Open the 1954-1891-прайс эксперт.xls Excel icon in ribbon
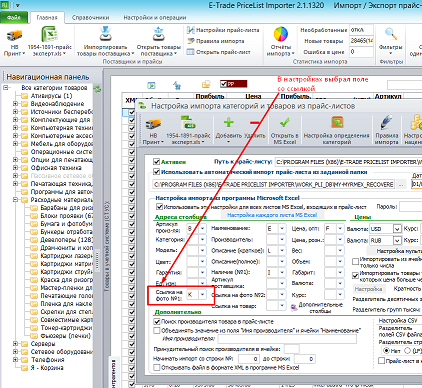 [x=49, y=34]
